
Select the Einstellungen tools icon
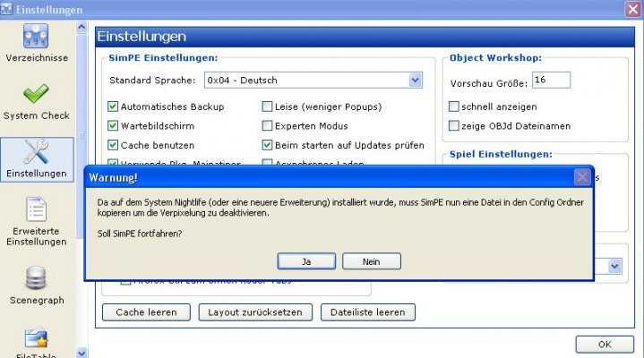click(36, 151)
